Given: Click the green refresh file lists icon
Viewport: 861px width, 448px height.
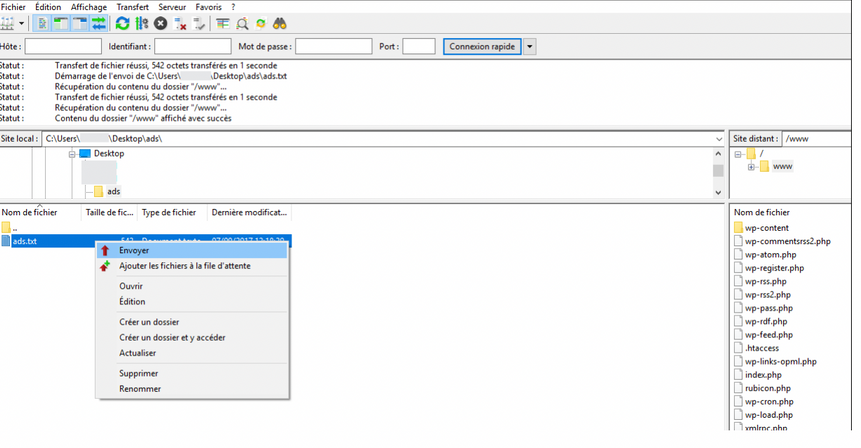Looking at the screenshot, I should click(x=123, y=23).
